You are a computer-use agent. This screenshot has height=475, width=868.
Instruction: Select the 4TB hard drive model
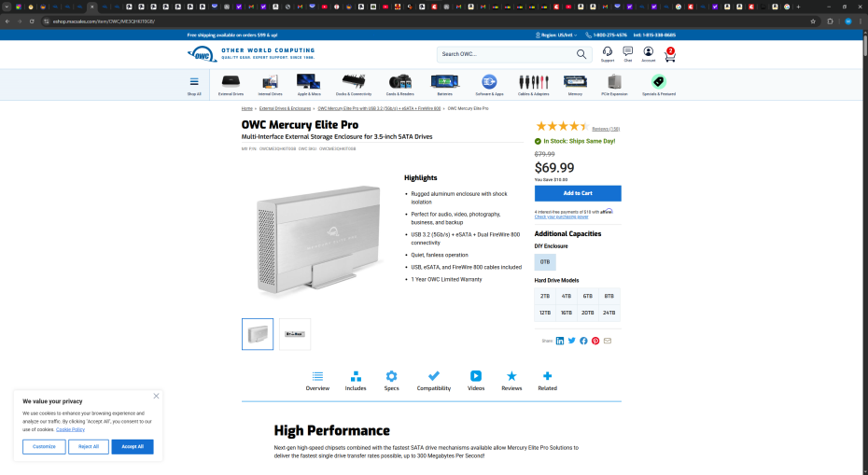point(567,296)
